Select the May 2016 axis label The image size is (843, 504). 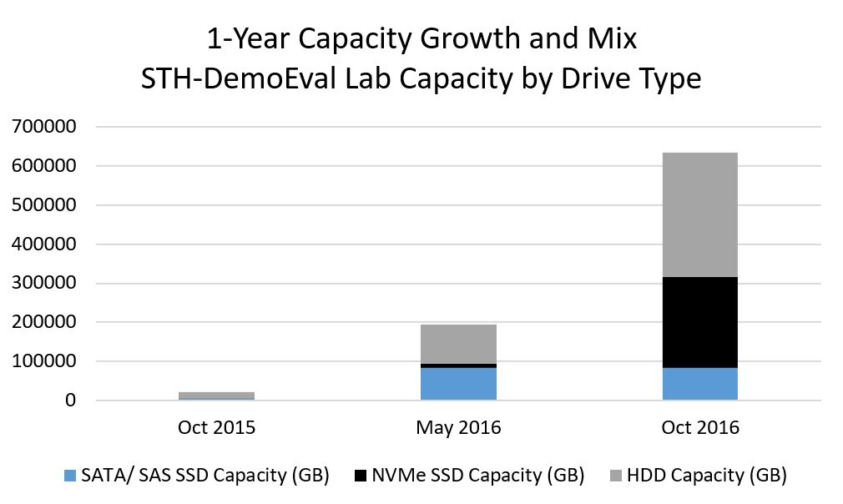tap(458, 428)
